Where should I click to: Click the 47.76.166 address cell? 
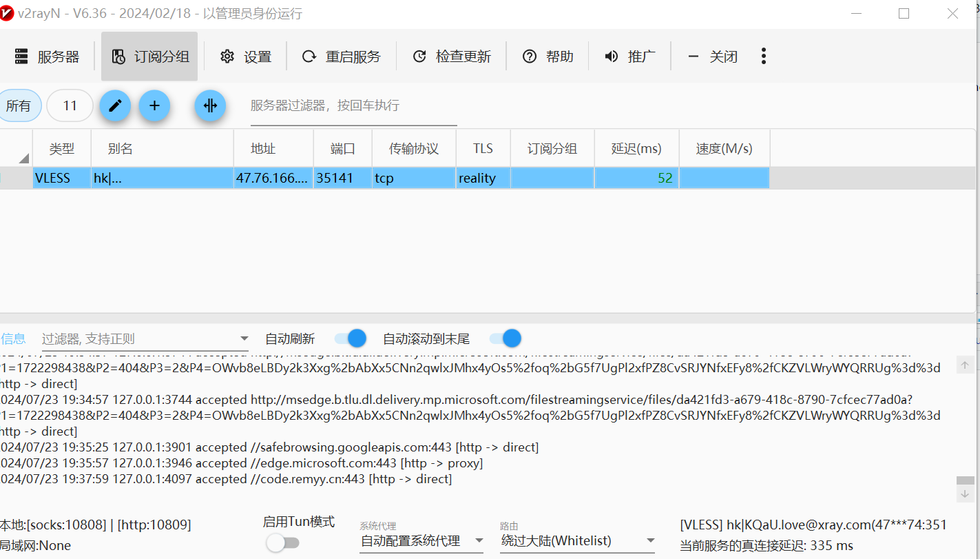coord(273,178)
